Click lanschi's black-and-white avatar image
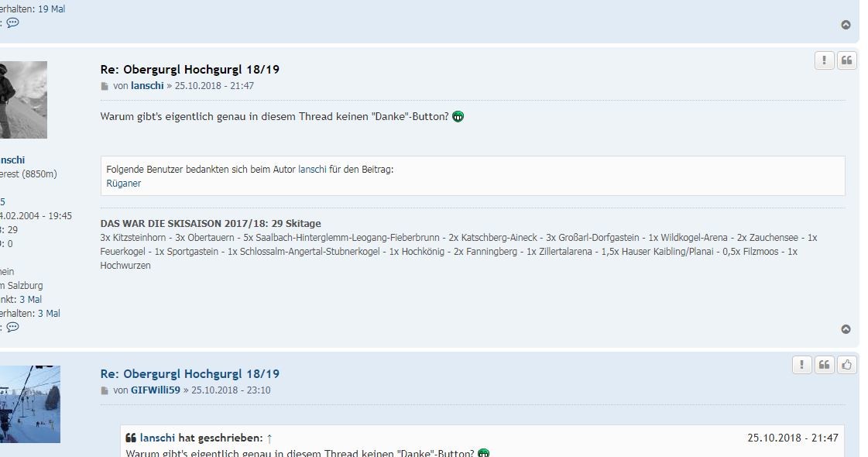This screenshot has width=868, height=457. point(23,100)
